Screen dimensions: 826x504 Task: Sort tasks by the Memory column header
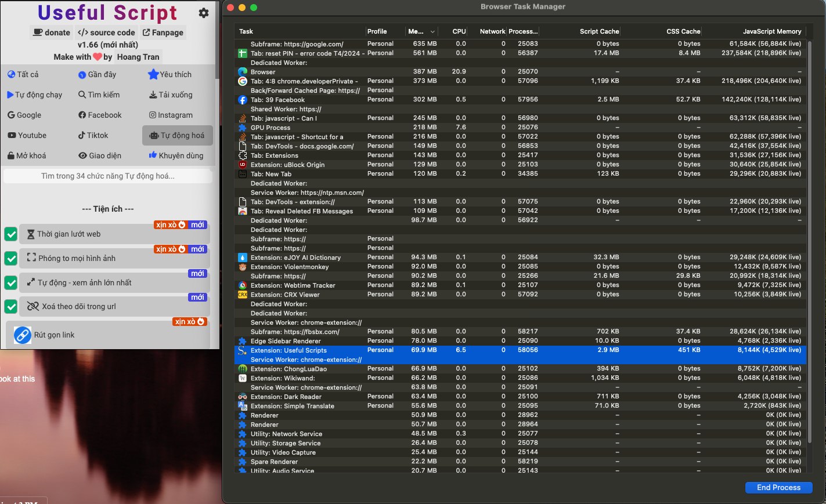pos(421,31)
